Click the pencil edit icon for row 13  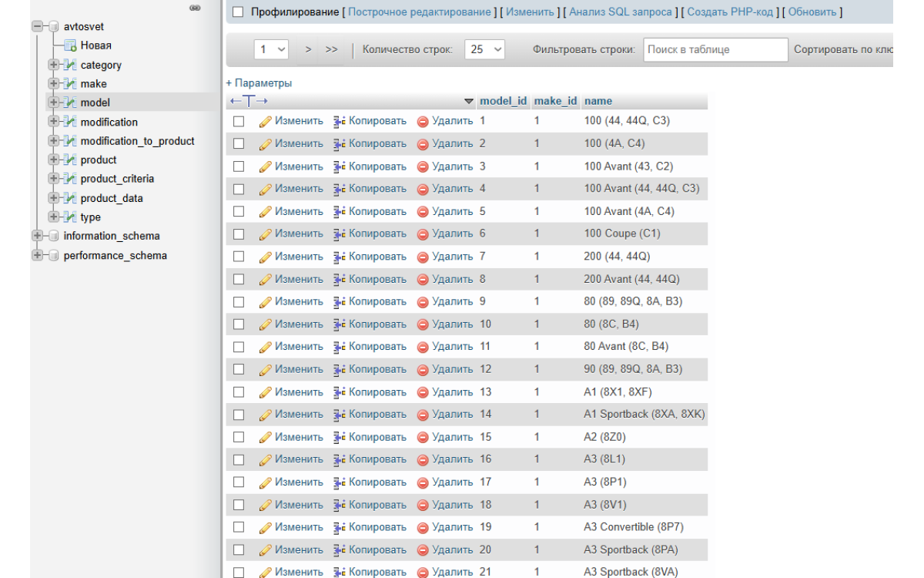[x=266, y=392]
